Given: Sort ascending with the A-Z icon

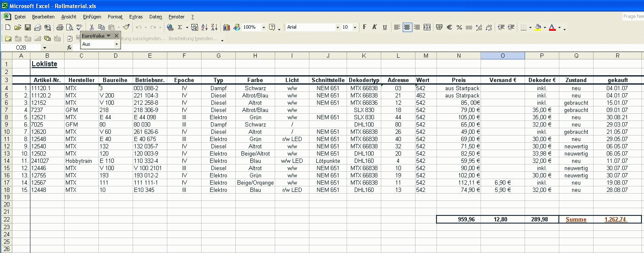Looking at the screenshot, I should pyautogui.click(x=204, y=27).
